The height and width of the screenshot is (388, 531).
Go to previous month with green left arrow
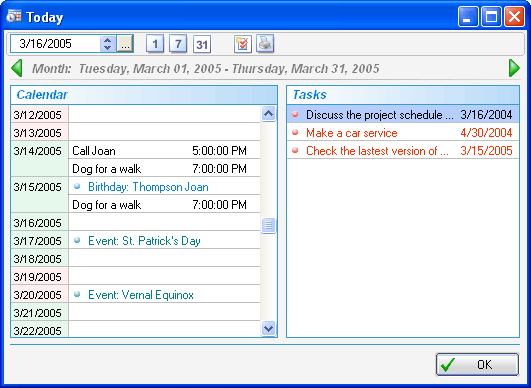pyautogui.click(x=17, y=68)
